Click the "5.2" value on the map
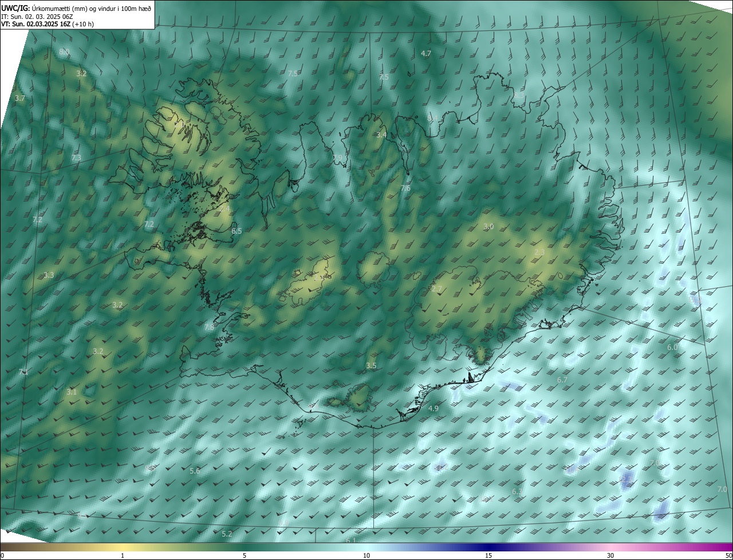Viewport: 733px width, 560px height. point(227,534)
